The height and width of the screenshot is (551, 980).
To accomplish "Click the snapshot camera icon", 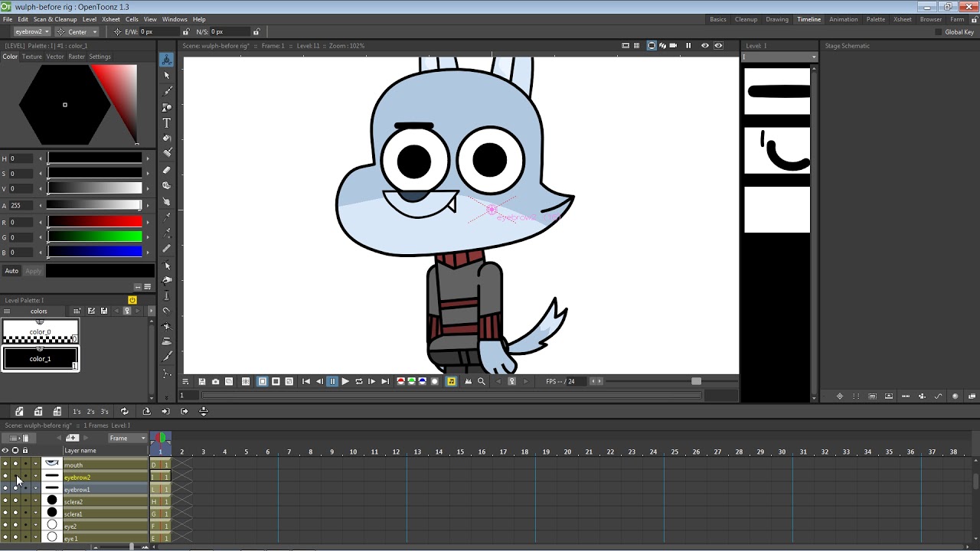I will [215, 381].
